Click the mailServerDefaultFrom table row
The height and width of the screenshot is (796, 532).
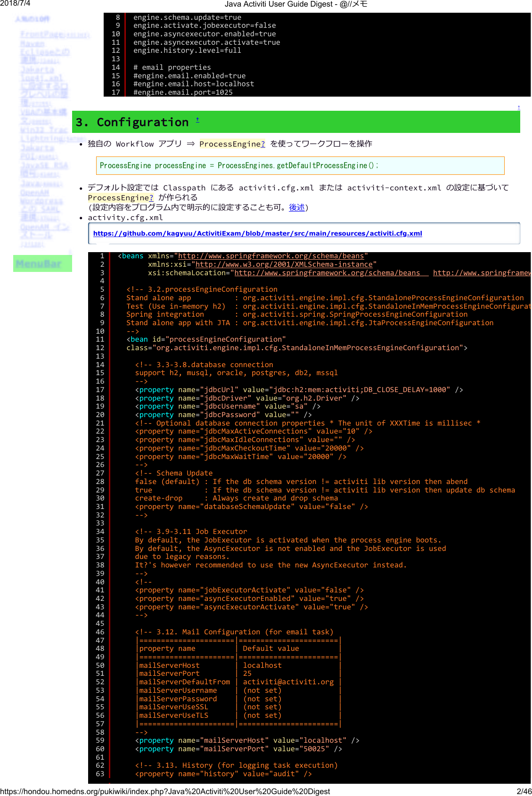[238, 682]
